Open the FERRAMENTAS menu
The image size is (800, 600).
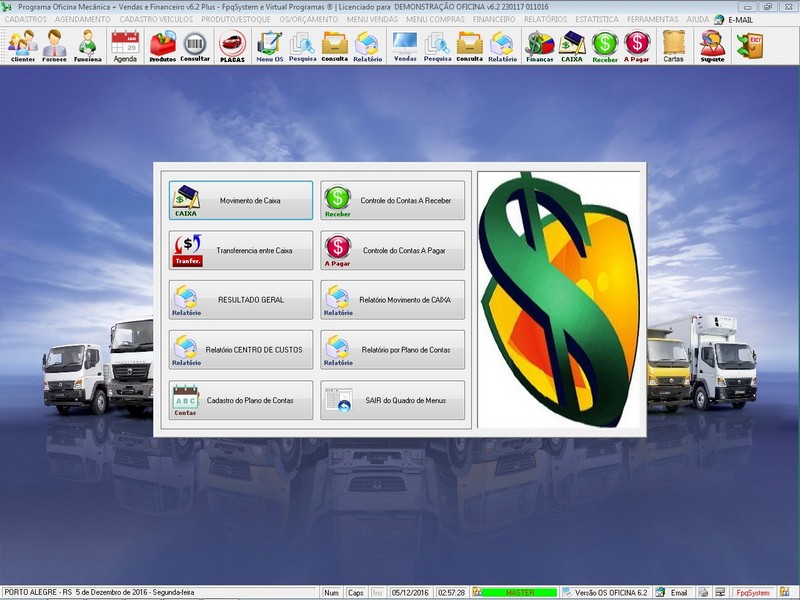[x=653, y=19]
